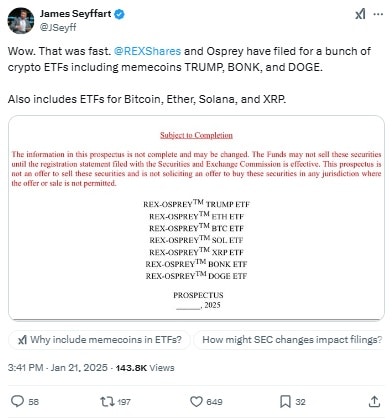Select 'Why include memecoins in ETFs?' suggestion

(99, 340)
